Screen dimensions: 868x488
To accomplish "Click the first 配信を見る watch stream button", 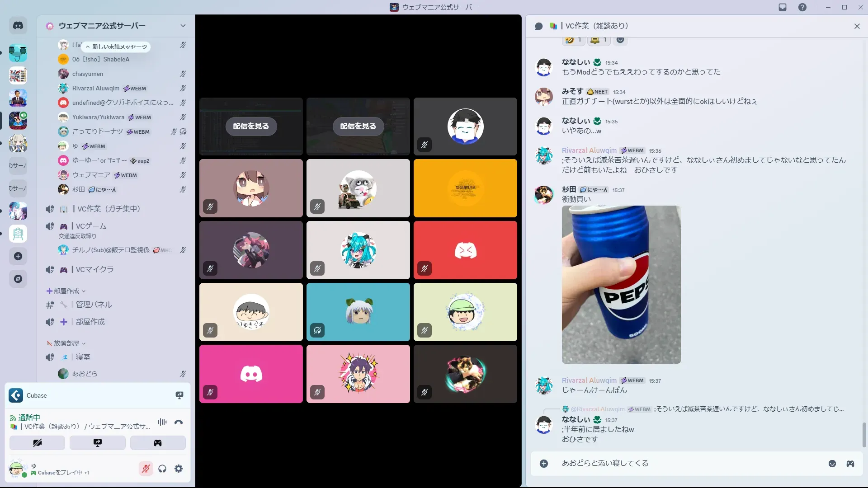I will click(x=251, y=126).
